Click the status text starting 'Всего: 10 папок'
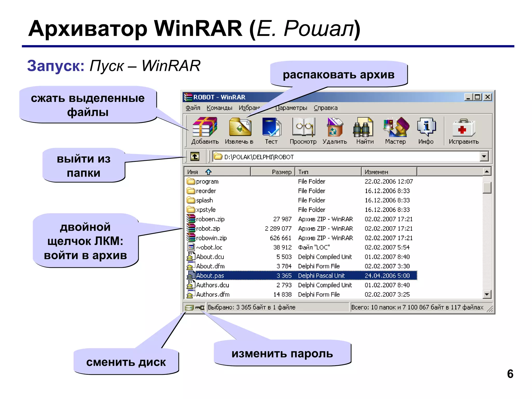 tap(417, 307)
